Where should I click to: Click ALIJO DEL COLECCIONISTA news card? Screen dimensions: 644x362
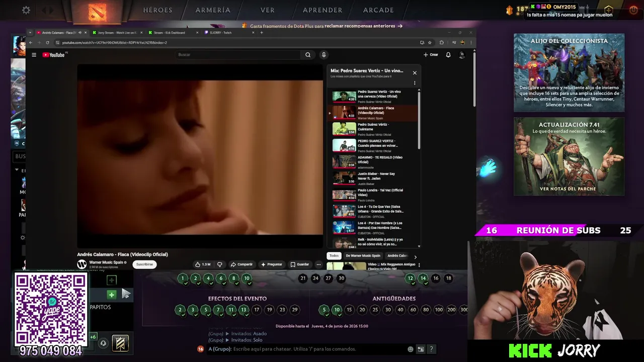[569, 73]
